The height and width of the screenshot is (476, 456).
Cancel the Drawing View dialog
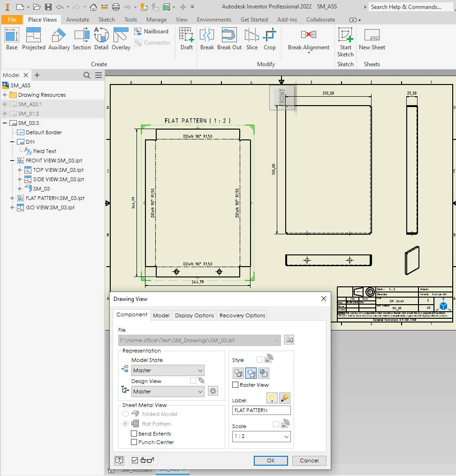click(x=309, y=461)
